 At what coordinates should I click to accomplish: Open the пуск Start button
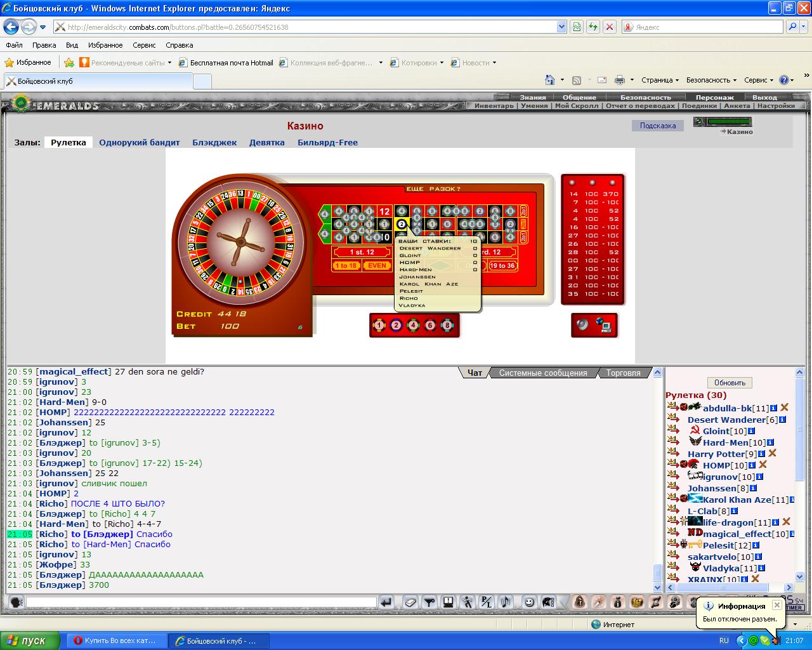pos(30,640)
